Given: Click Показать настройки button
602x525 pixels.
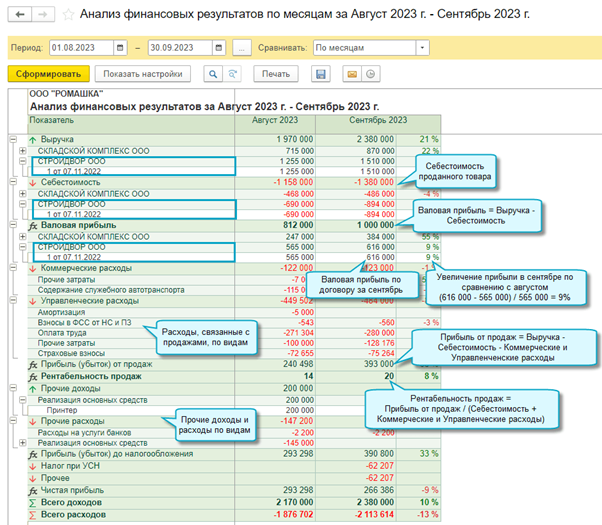Looking at the screenshot, I should coord(143,74).
